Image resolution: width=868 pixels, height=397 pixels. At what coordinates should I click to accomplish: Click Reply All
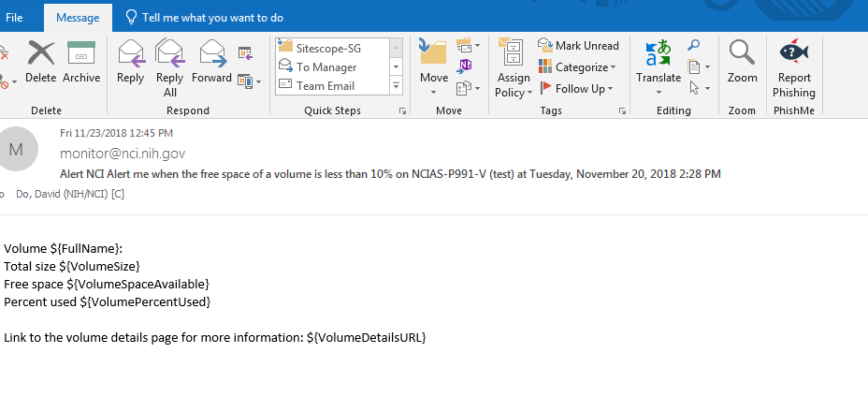169,68
